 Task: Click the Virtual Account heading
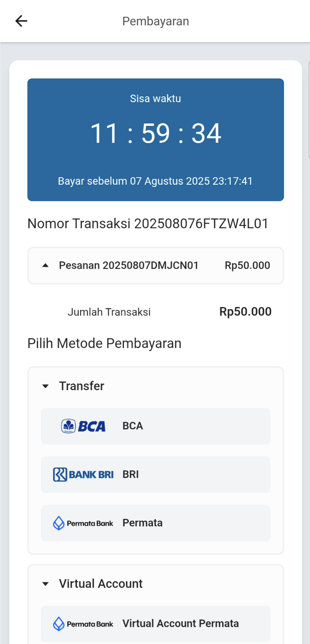pyautogui.click(x=101, y=584)
